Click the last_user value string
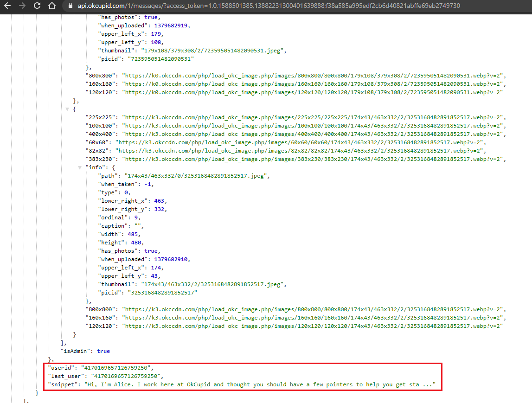 126,376
